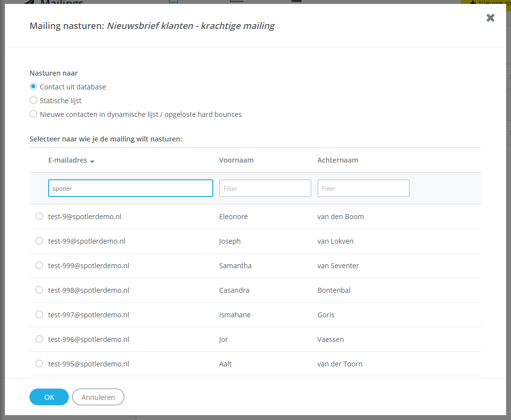The image size is (511, 420).
Task: Select Nieuwe contacten in dynamische lijst option
Action: pyautogui.click(x=33, y=114)
